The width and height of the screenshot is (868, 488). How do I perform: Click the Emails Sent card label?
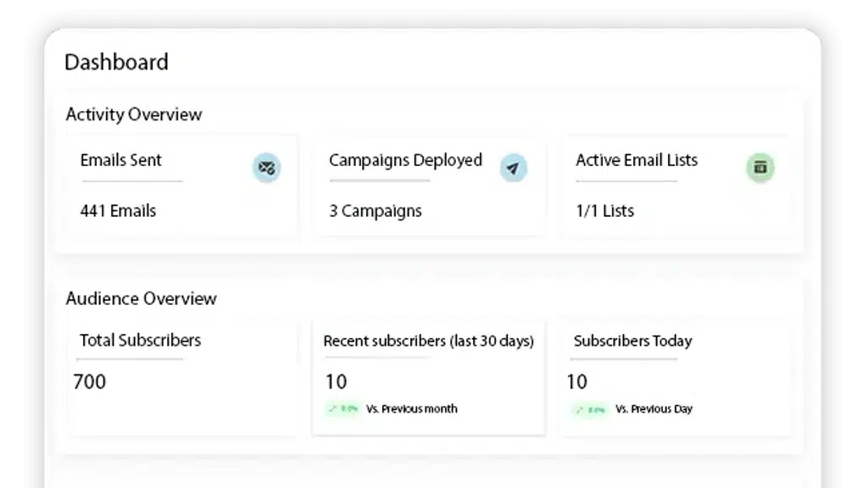pyautogui.click(x=120, y=160)
